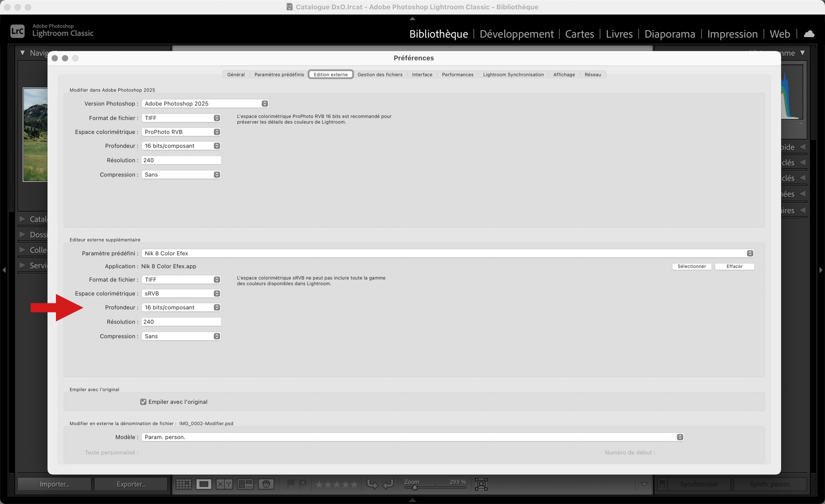Open toolbar options triangle menu

pos(644,484)
